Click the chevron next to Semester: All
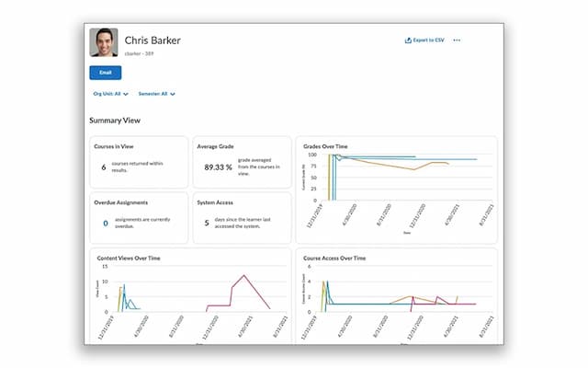This screenshot has height=368, width=588. tap(173, 94)
